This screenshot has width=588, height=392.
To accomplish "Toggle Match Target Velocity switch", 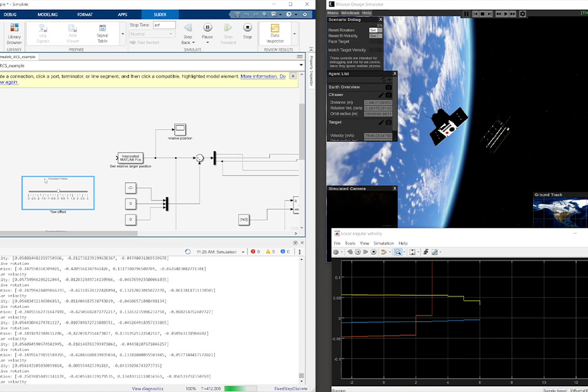I will [x=376, y=50].
